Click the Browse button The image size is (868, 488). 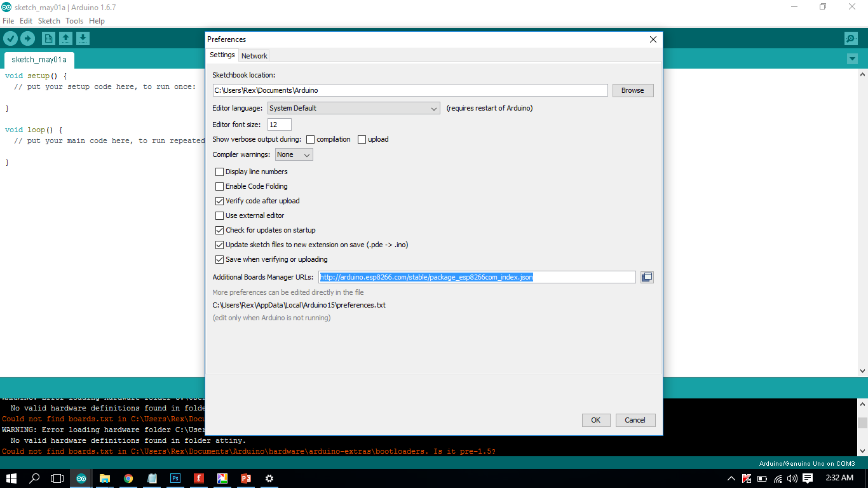coord(633,90)
